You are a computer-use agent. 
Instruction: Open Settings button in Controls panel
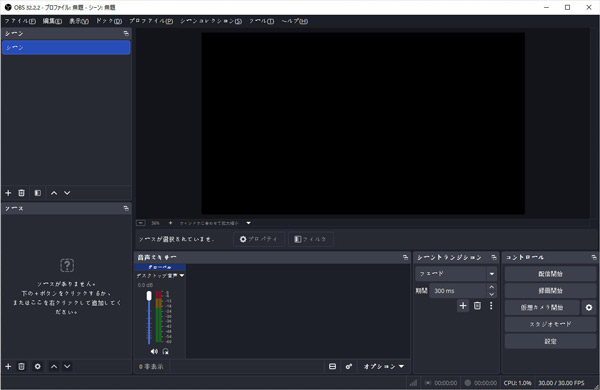[550, 341]
